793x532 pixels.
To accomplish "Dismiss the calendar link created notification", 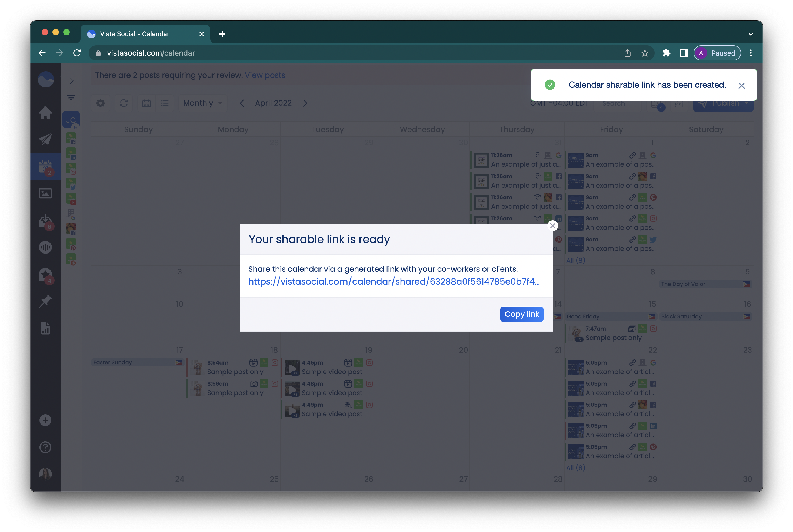I will [741, 86].
